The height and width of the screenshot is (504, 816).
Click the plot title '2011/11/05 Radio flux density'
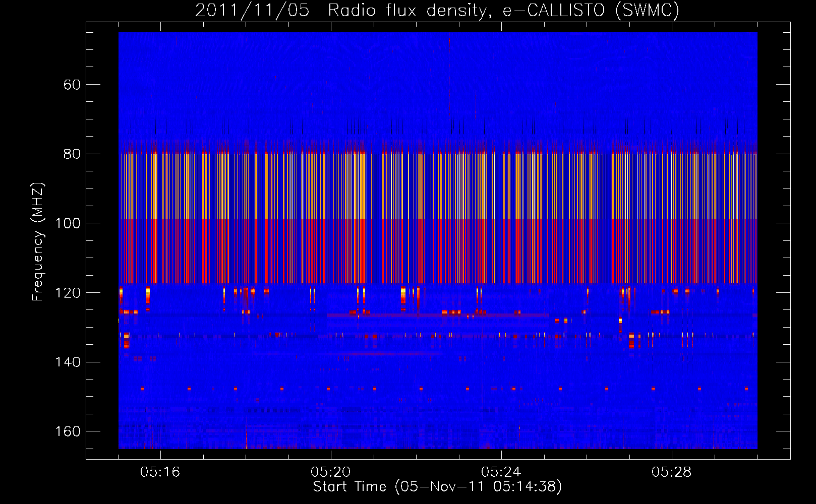point(437,10)
